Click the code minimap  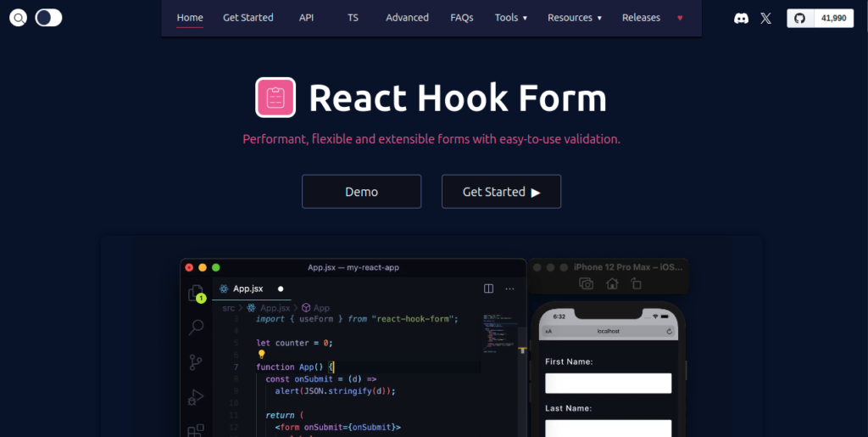coord(499,333)
